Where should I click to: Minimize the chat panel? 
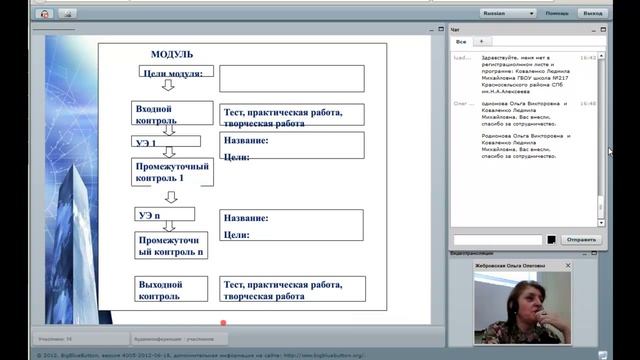[x=594, y=30]
